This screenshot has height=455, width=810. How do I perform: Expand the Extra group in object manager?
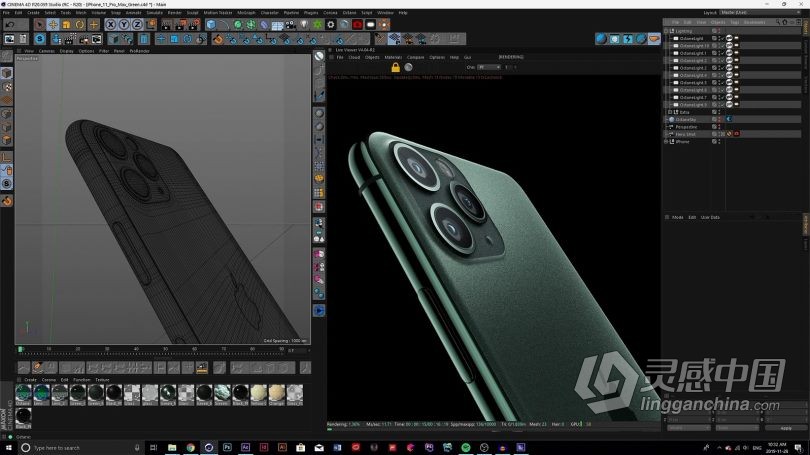(x=670, y=112)
